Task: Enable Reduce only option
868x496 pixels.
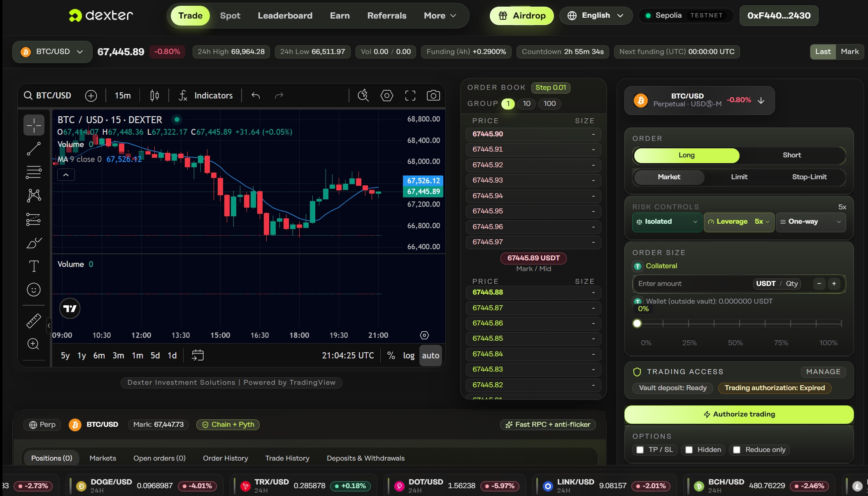Action: [x=738, y=449]
